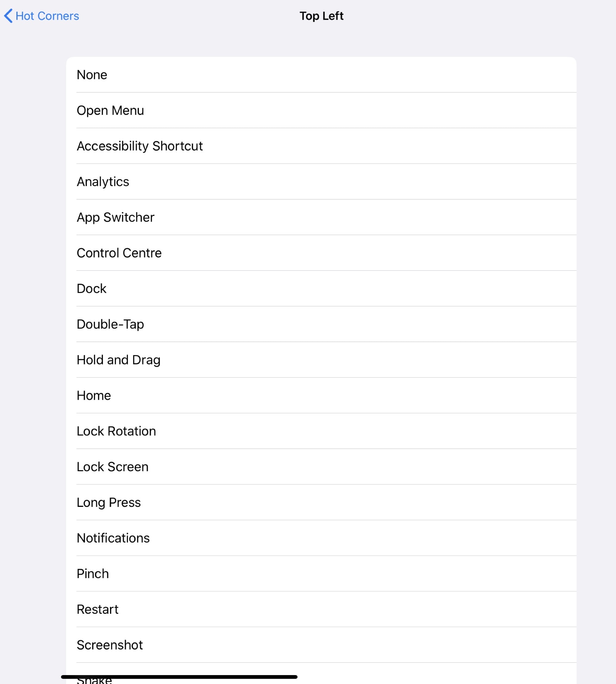Screen dimensions: 616x684
Task: Assign App Switcher to top left corner
Action: click(x=116, y=217)
